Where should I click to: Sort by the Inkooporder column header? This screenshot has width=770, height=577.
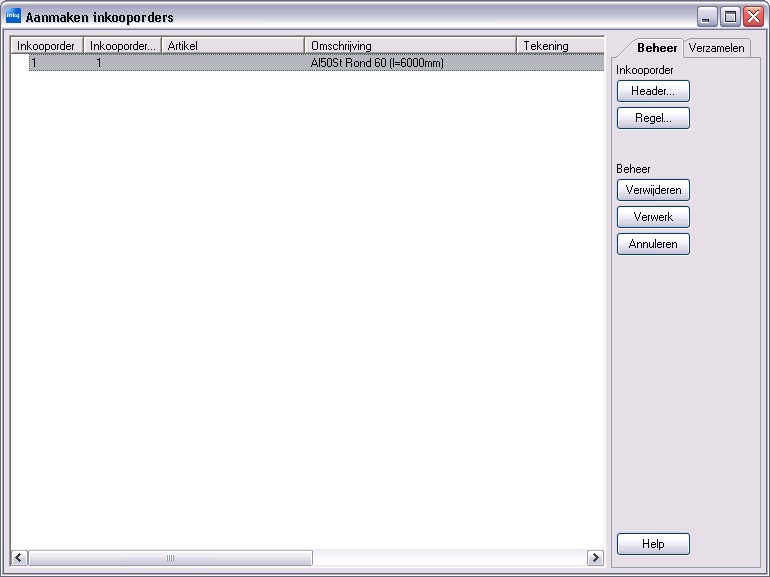click(x=47, y=46)
